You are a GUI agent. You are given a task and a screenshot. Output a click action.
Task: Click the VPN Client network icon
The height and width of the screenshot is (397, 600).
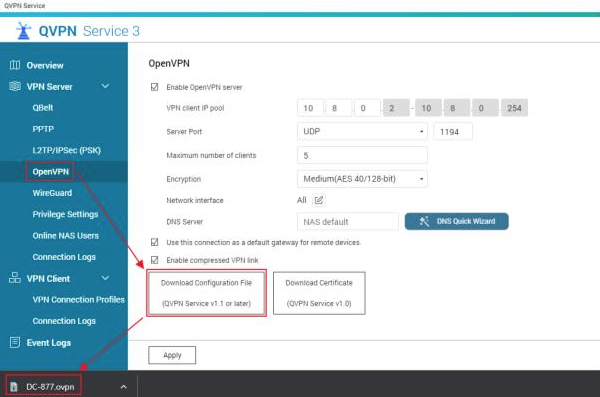pyautogui.click(x=15, y=278)
